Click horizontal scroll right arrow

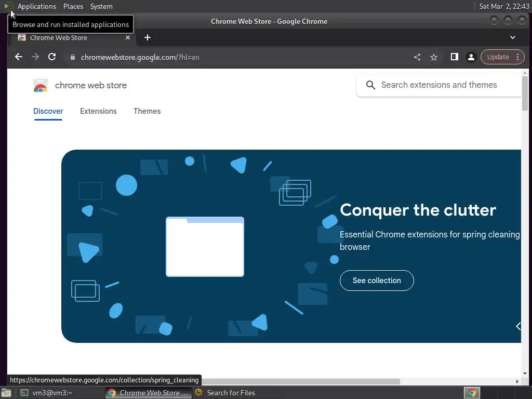tap(517, 382)
